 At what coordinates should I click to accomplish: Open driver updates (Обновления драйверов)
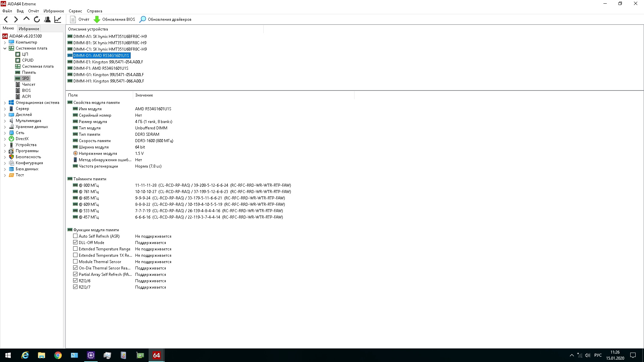pyautogui.click(x=165, y=19)
